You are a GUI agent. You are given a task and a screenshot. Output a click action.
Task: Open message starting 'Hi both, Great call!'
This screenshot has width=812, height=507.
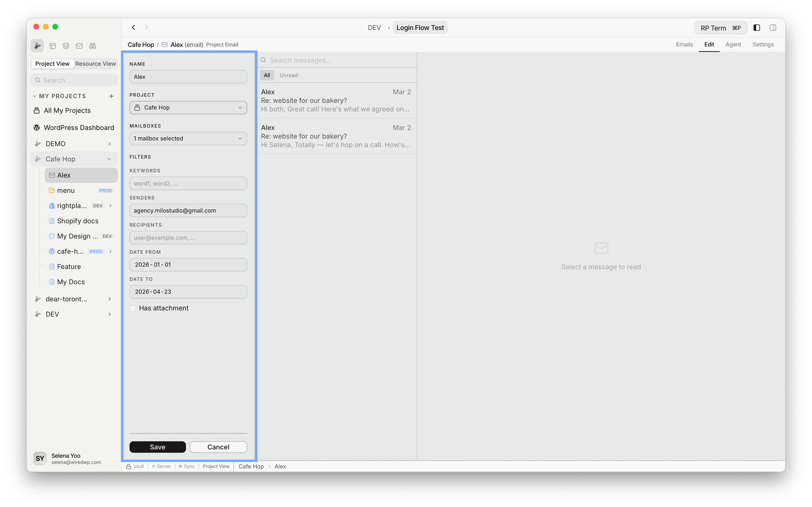(337, 101)
